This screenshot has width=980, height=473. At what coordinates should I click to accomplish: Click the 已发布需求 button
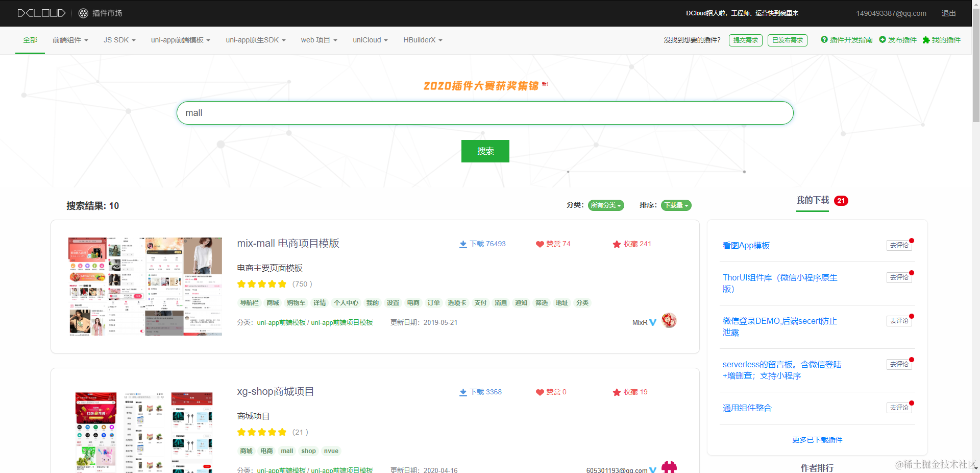[x=788, y=40]
